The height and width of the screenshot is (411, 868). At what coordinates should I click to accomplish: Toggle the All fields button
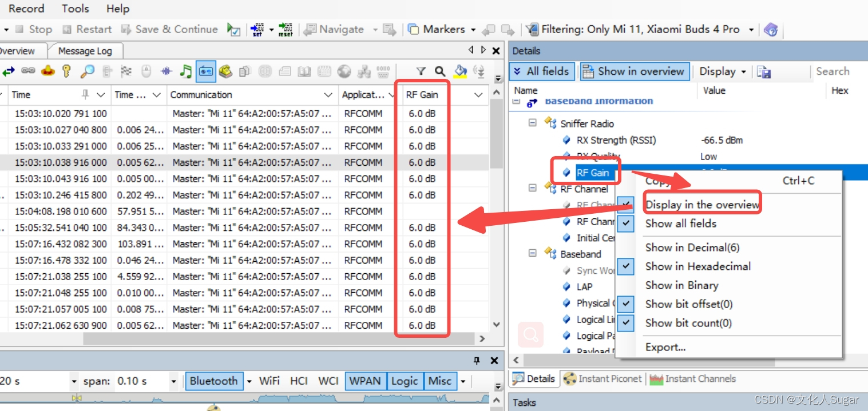(542, 71)
